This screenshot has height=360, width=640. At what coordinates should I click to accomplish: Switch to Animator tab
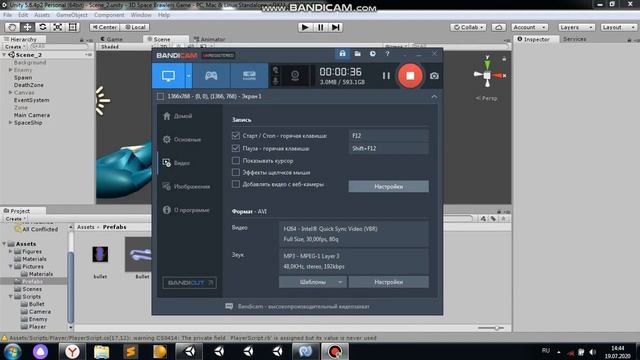point(209,39)
